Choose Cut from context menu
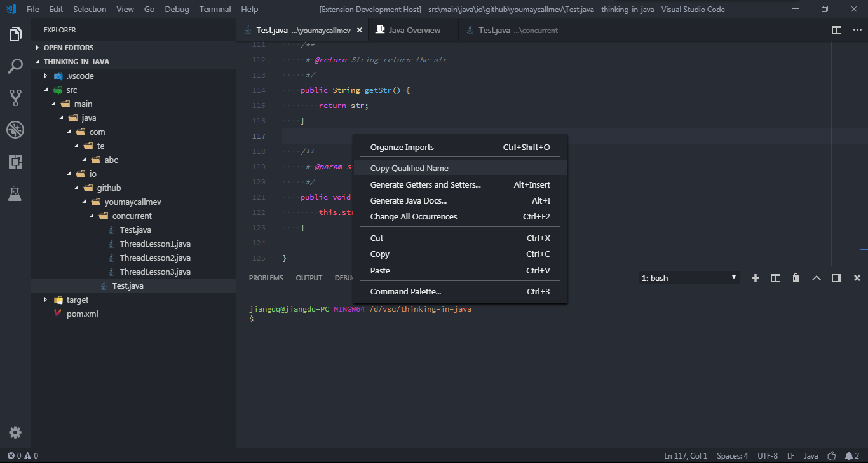The width and height of the screenshot is (868, 463). click(460, 238)
